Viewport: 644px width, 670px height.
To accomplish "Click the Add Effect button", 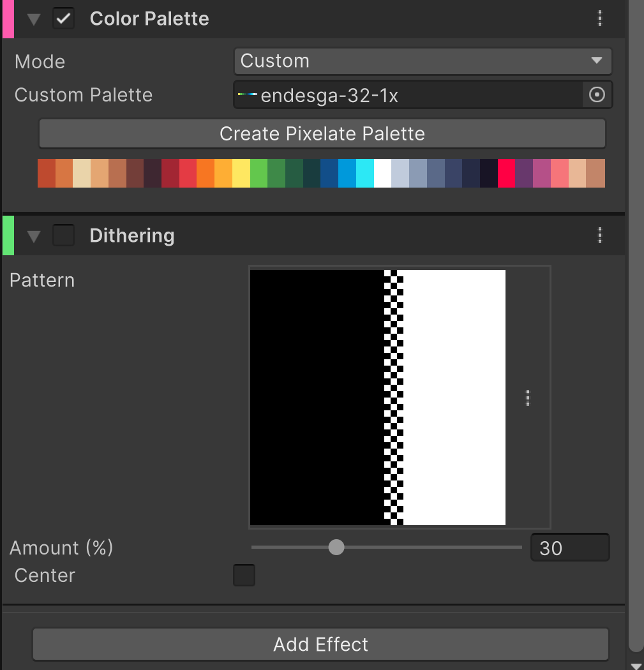I will pyautogui.click(x=320, y=644).
